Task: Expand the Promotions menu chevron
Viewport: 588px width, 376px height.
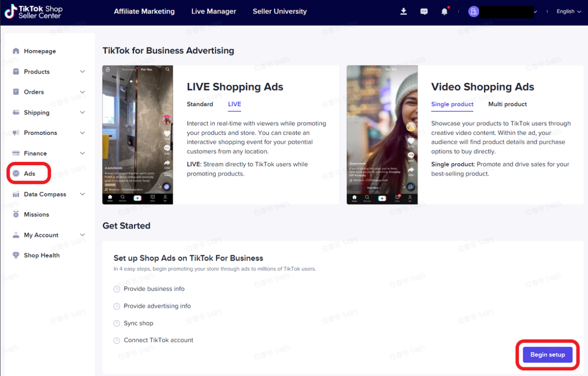Action: tap(82, 133)
